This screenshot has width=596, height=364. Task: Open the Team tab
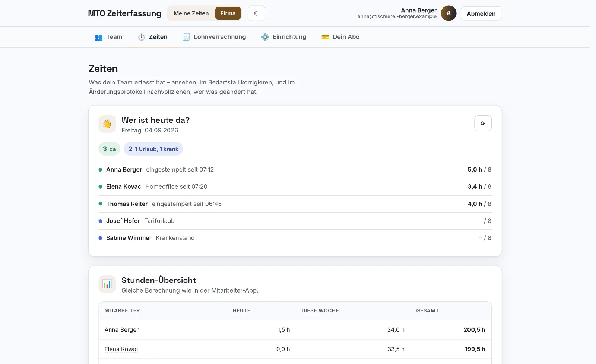tap(109, 37)
